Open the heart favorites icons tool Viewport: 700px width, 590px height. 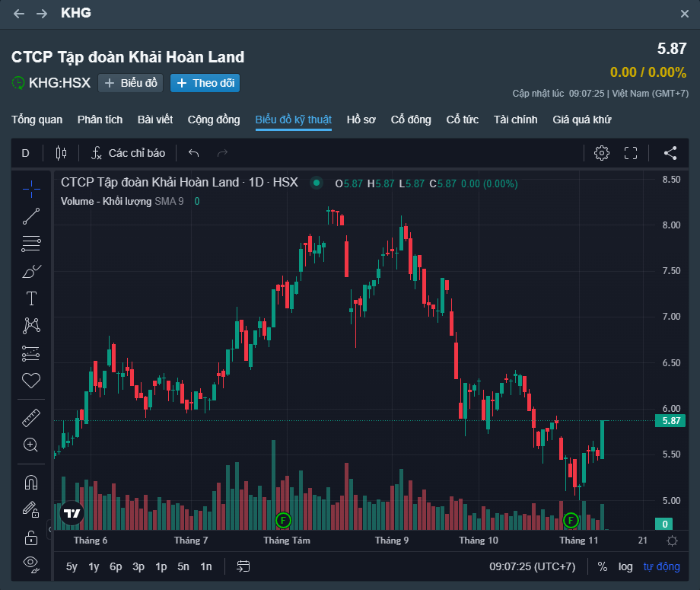[31, 381]
